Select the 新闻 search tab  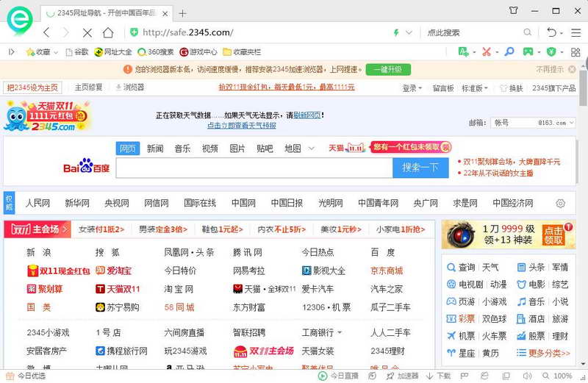click(155, 148)
